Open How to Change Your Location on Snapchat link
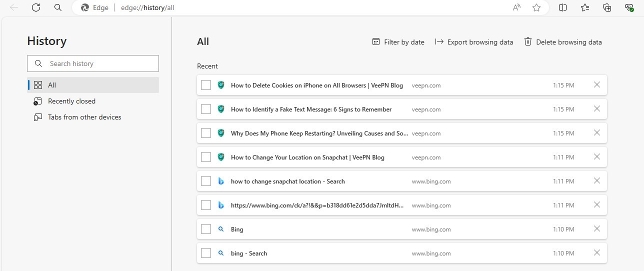Image resolution: width=644 pixels, height=271 pixels. pos(307,157)
